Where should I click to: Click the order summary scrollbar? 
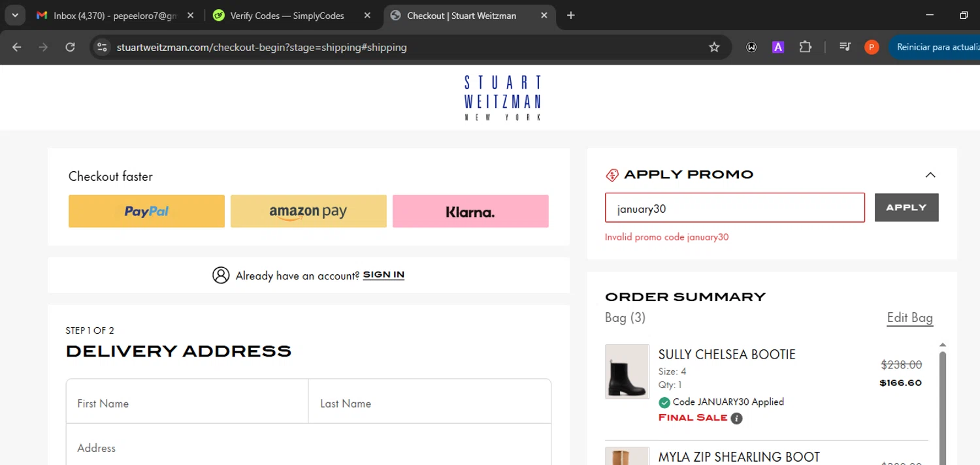click(942, 408)
